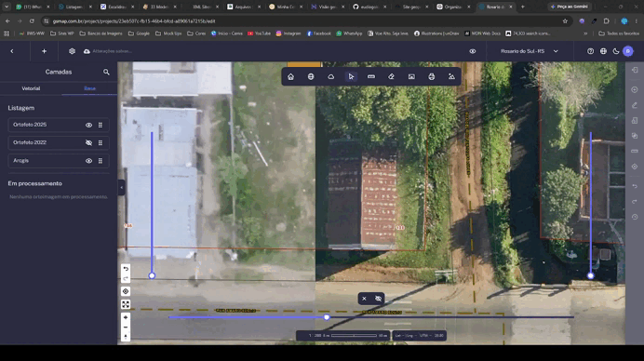Activate the selection cursor tool
644x361 pixels.
coord(351,77)
